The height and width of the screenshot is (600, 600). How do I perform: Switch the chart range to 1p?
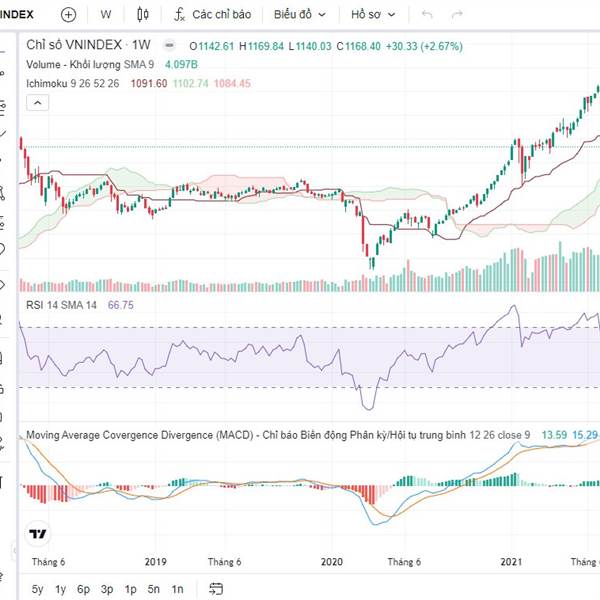click(x=130, y=589)
